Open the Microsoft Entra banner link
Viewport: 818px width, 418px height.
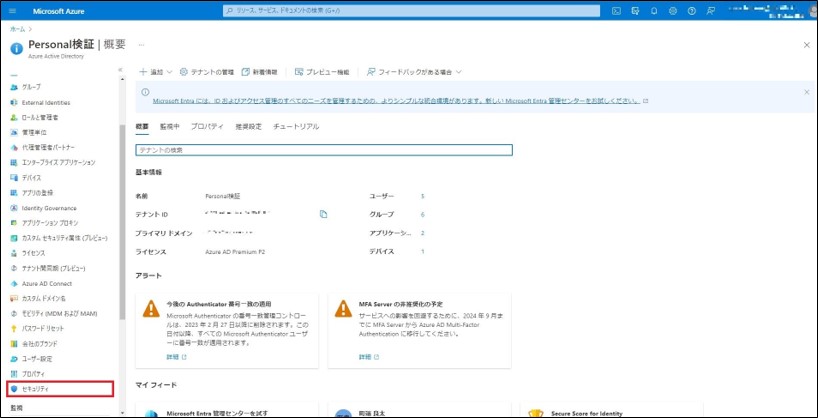(x=396, y=101)
